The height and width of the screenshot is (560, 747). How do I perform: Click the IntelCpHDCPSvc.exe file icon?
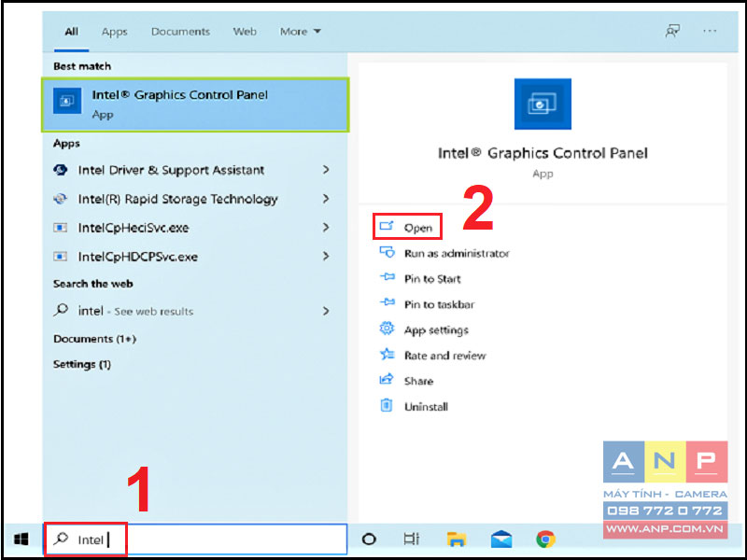[60, 257]
